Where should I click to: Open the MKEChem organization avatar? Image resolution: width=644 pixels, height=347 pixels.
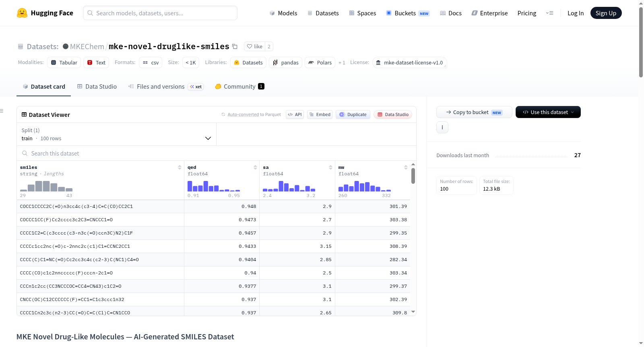click(x=66, y=46)
